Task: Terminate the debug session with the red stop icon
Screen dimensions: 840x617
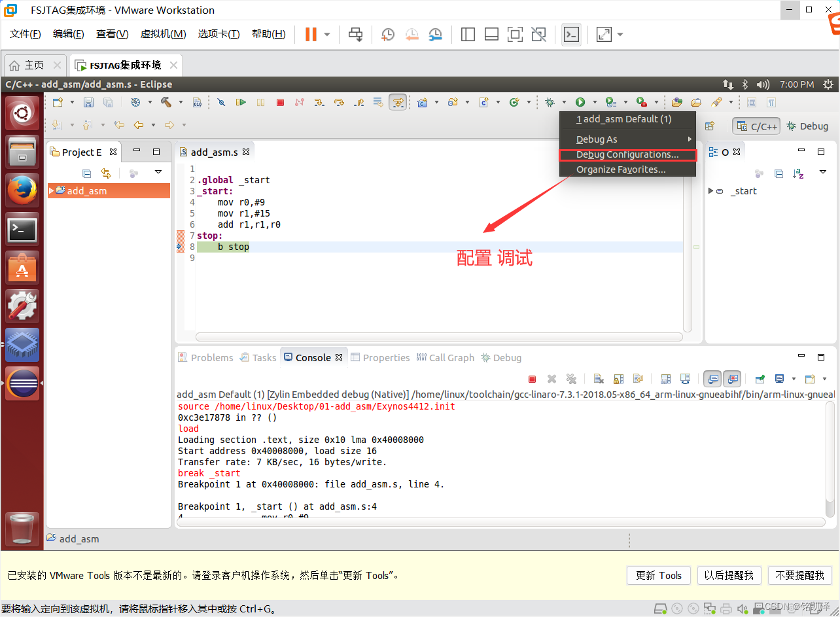Action: tap(281, 103)
